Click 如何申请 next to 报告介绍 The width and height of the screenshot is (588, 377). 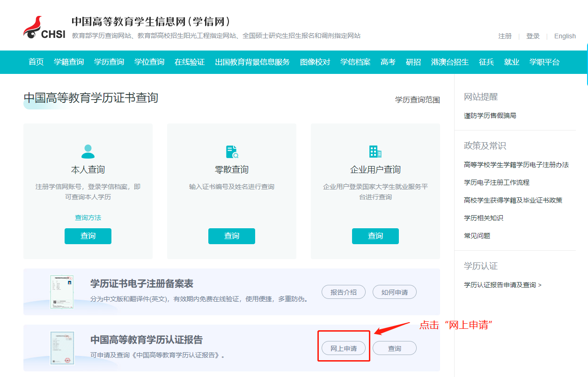(x=394, y=291)
